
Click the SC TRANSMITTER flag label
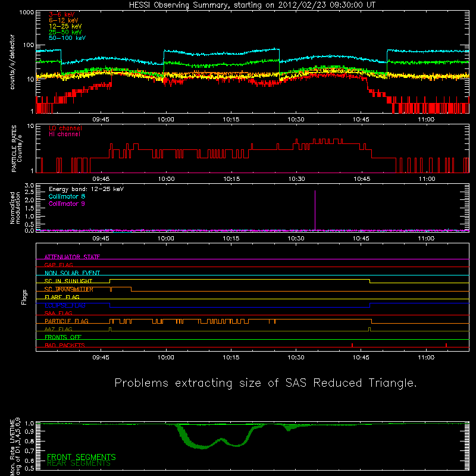(69, 289)
